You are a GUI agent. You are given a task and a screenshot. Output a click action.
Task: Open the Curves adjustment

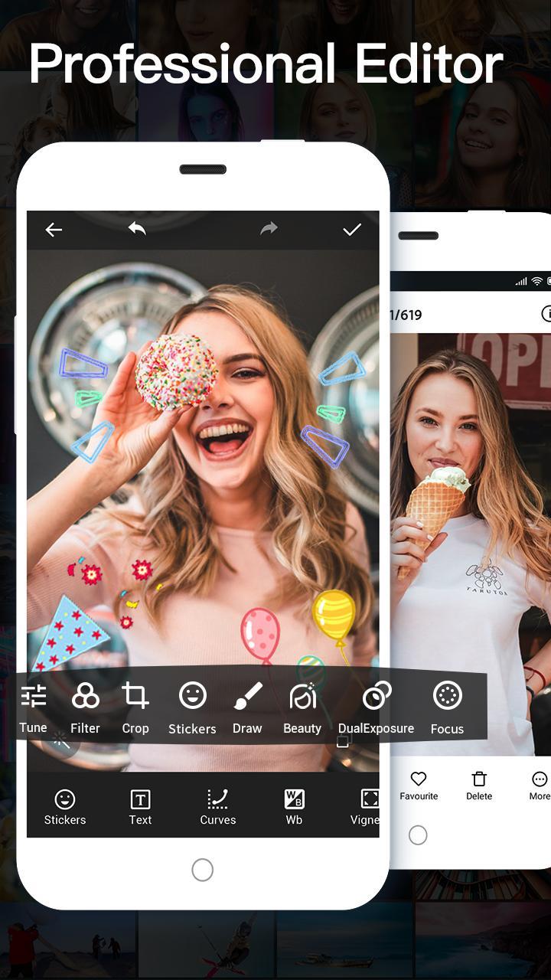click(x=218, y=807)
